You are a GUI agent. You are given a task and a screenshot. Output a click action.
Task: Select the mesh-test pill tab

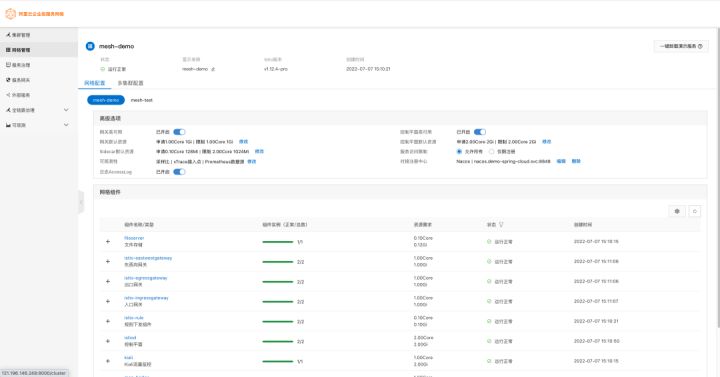[141, 100]
